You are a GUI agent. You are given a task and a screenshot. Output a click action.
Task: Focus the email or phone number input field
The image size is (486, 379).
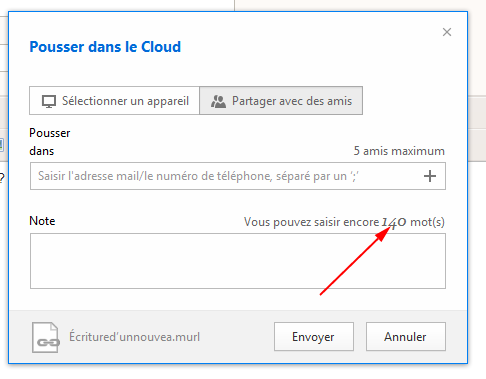(x=227, y=176)
